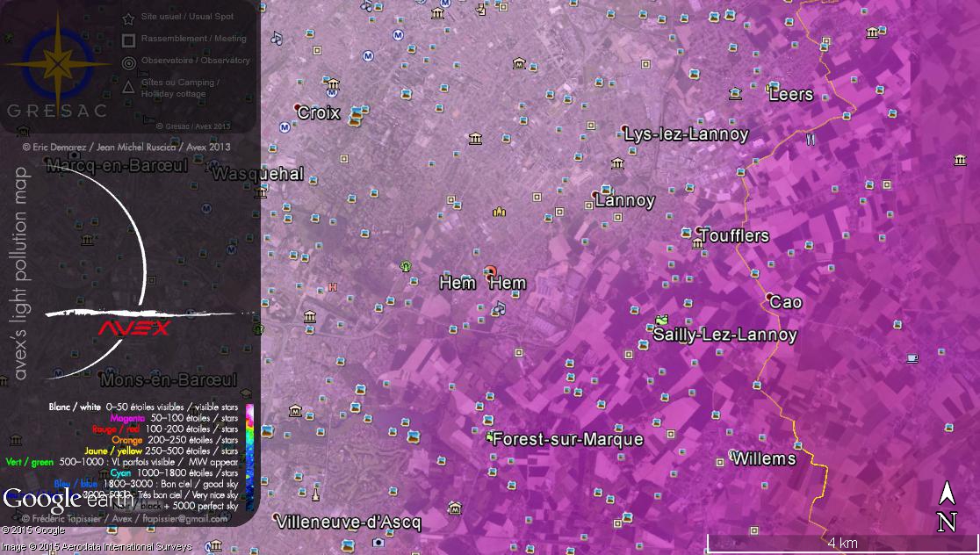The height and width of the screenshot is (555, 980).
Task: Select the obelisk monument icon above Villeneuve-d'Ascq
Action: pos(315,494)
